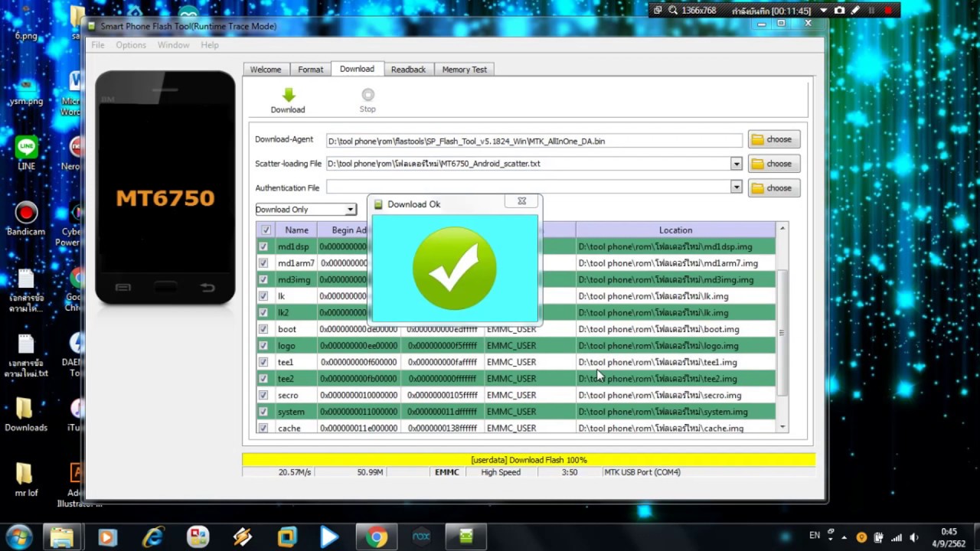
Task: Open the Help menu
Action: (x=210, y=45)
